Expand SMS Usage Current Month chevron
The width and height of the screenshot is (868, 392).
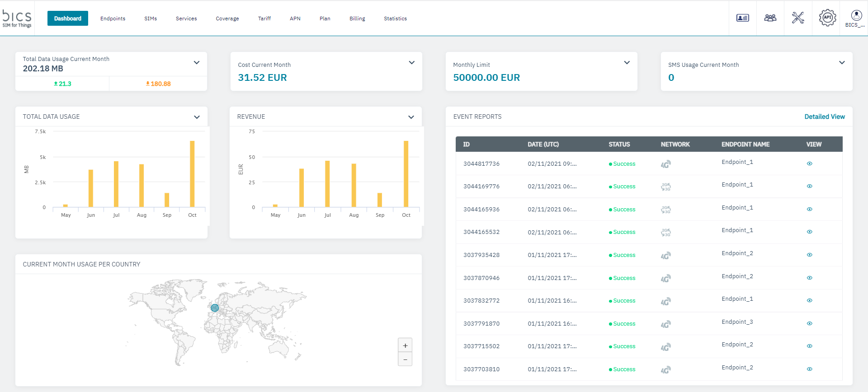pos(842,63)
